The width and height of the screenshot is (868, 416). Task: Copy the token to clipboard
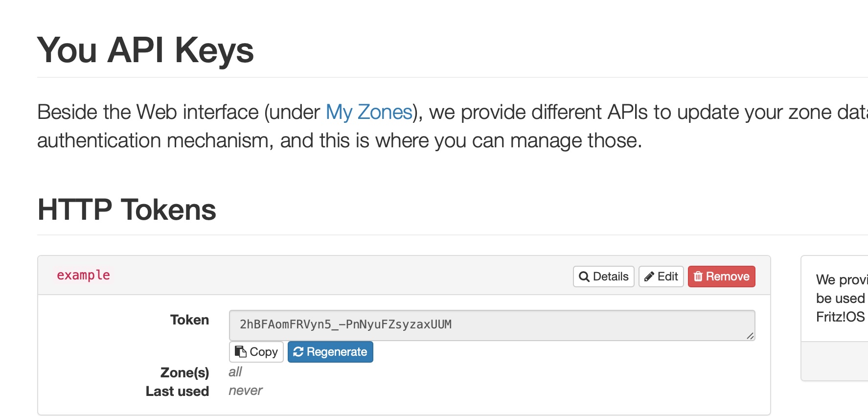(x=256, y=352)
